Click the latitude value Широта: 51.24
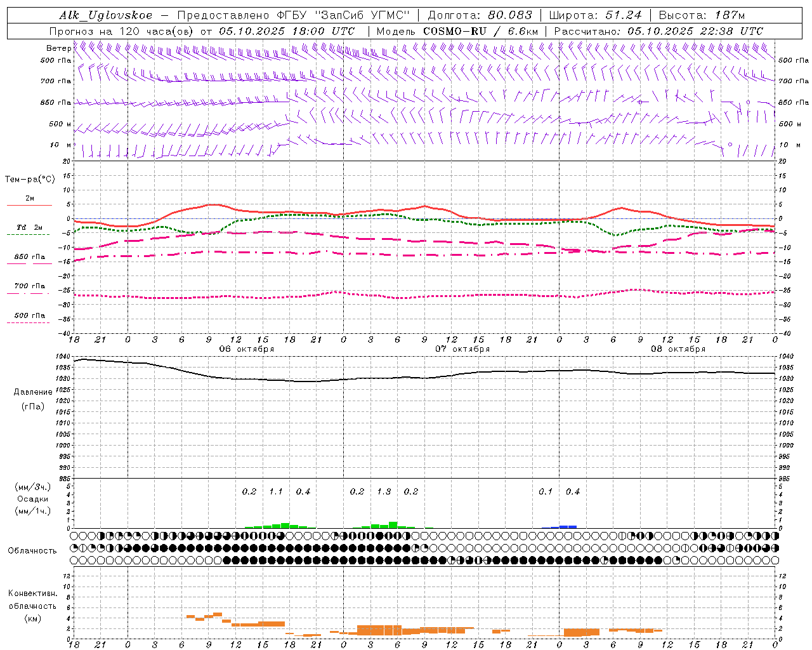812x650 pixels. tap(595, 15)
